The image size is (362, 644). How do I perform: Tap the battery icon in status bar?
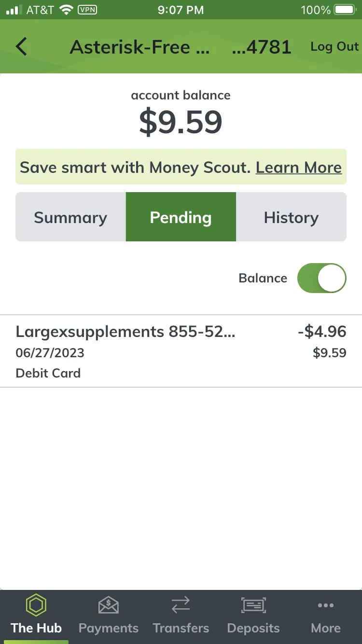click(346, 10)
